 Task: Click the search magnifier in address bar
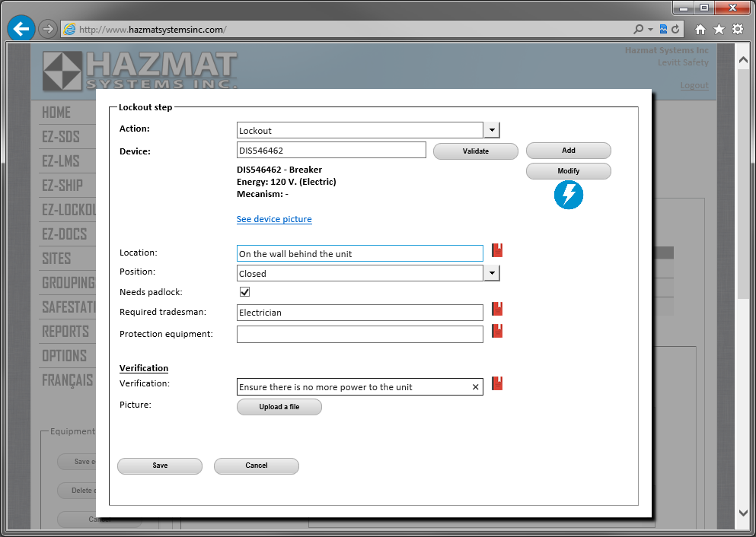pyautogui.click(x=638, y=30)
